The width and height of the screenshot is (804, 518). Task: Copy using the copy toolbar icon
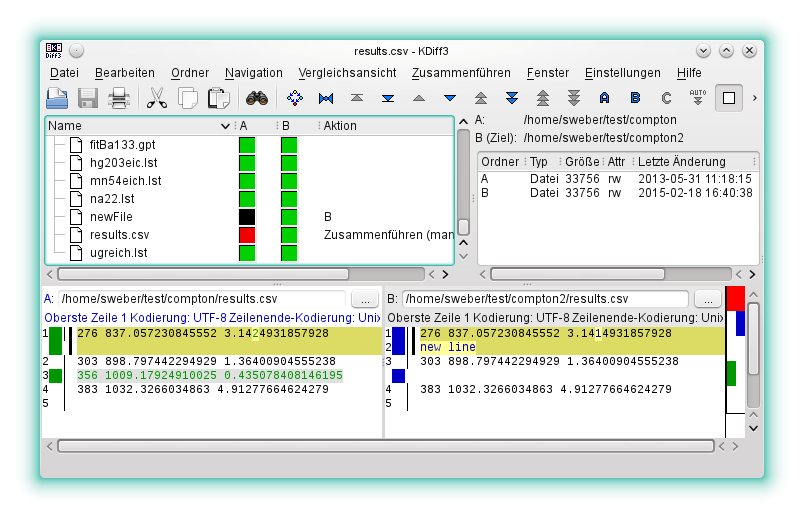pyautogui.click(x=188, y=98)
